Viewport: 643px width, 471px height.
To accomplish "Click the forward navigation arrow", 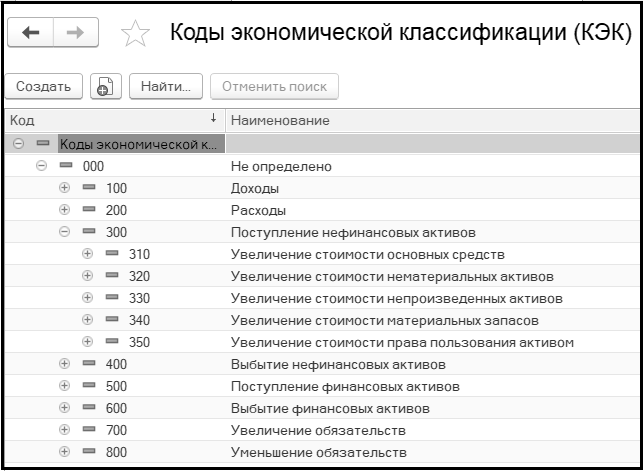I will click(77, 34).
